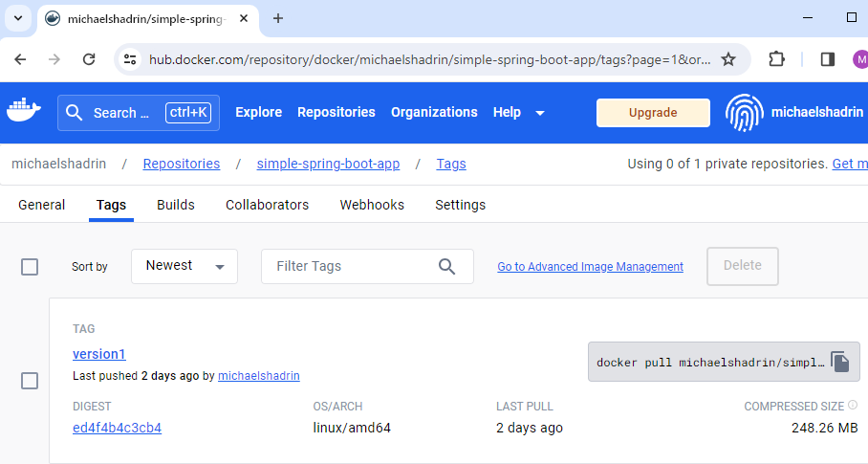Open the Collaborators tab
Viewport: 868px width, 464px height.
pos(267,205)
